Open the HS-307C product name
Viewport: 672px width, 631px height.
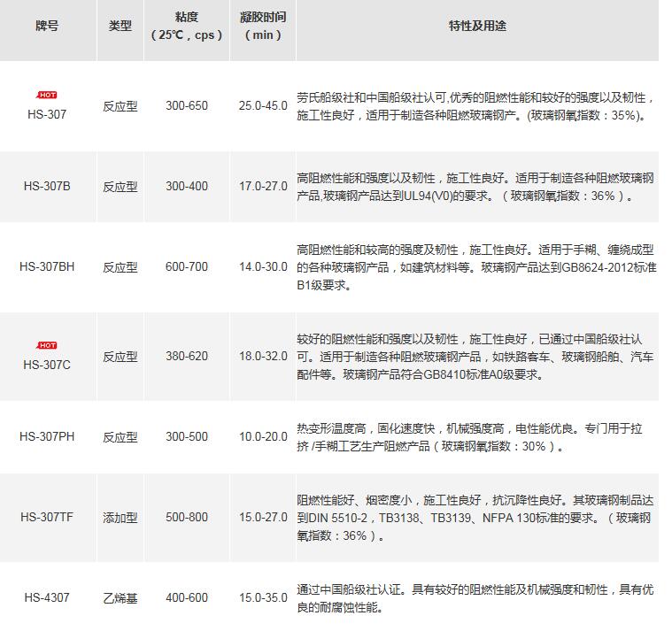(48, 364)
